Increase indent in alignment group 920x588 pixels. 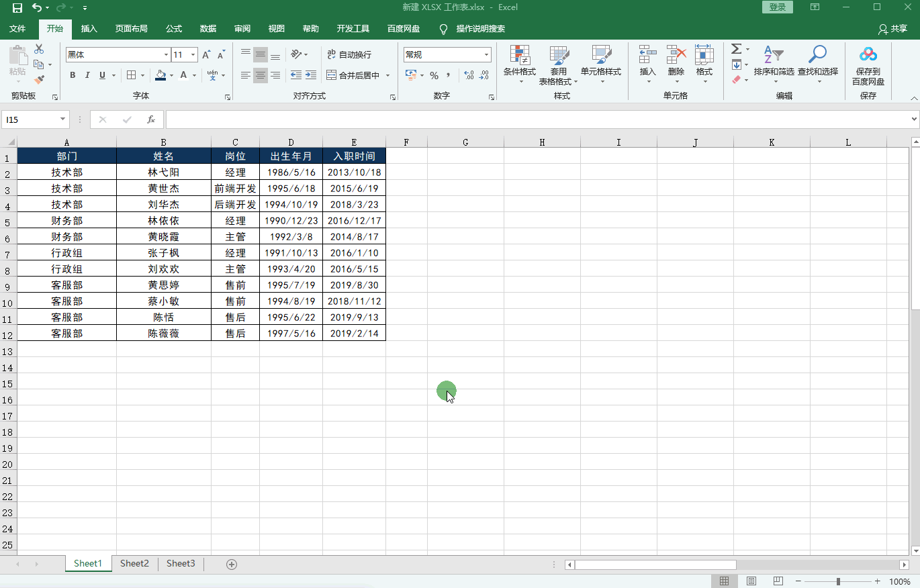click(x=311, y=75)
